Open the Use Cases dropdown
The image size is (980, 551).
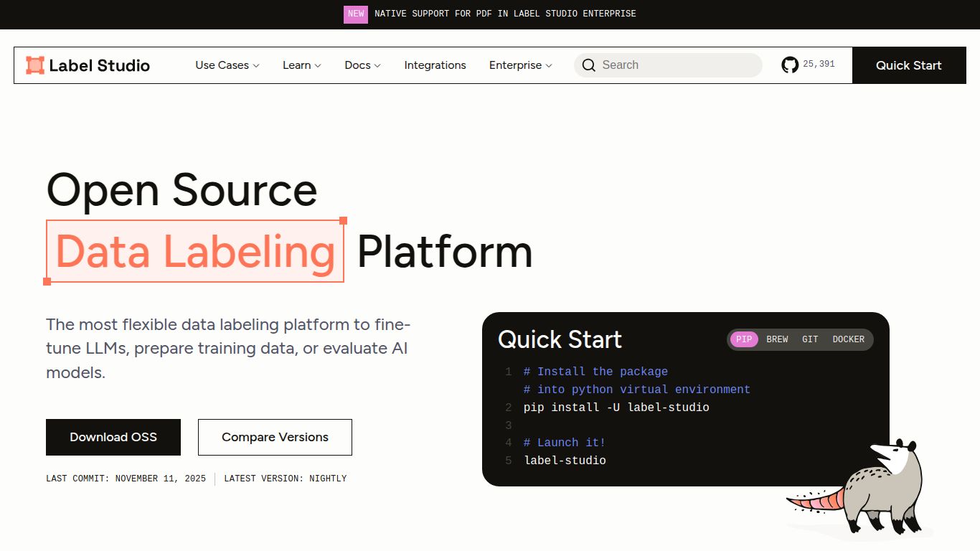click(226, 65)
